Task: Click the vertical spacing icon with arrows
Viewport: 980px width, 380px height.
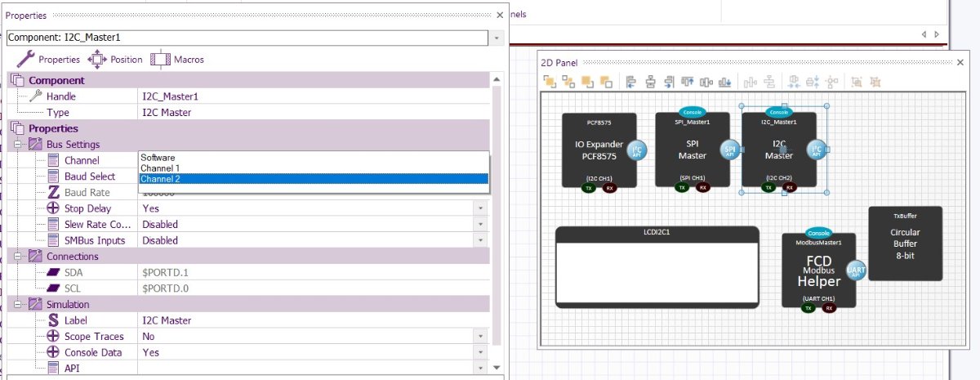Action: coord(813,82)
